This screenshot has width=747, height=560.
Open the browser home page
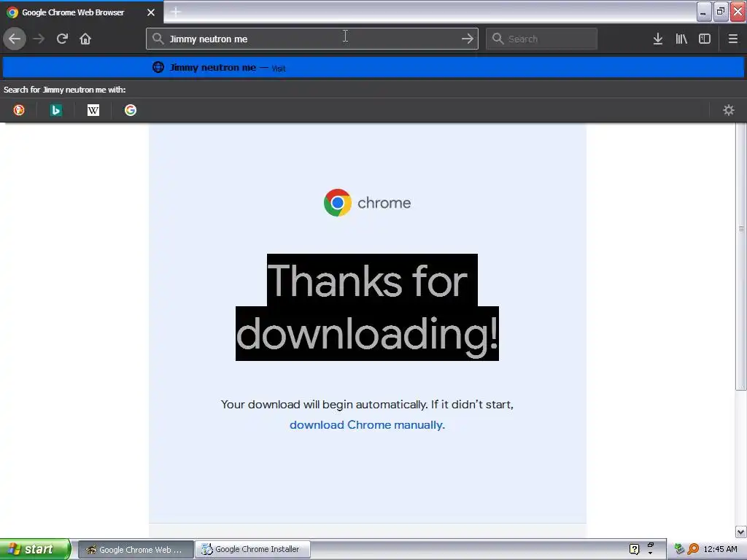coord(85,39)
